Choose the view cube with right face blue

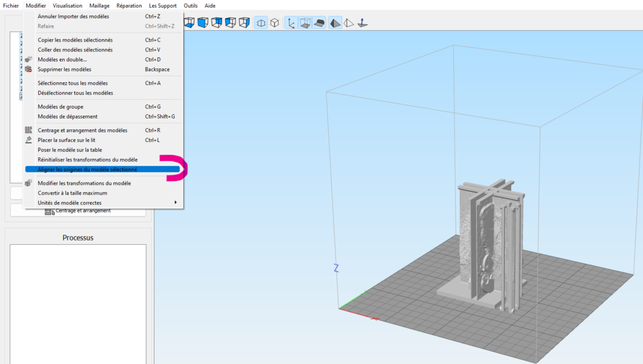[x=244, y=23]
